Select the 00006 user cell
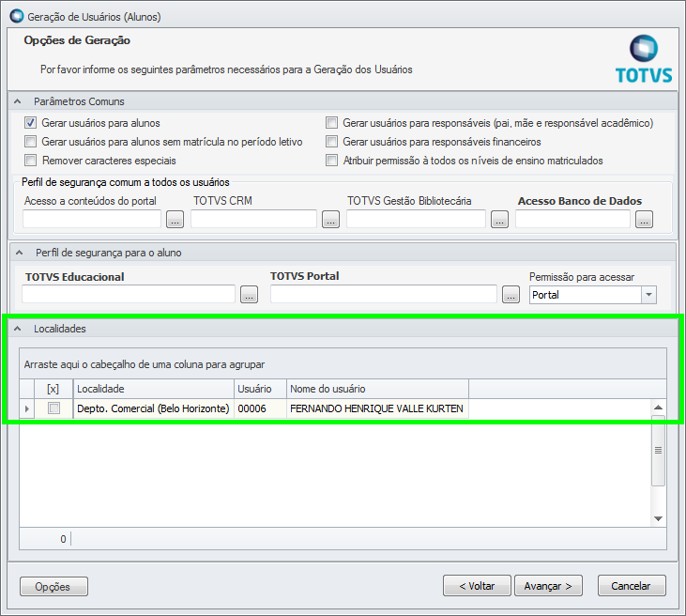Screen dimensions: 686x616 (260, 408)
